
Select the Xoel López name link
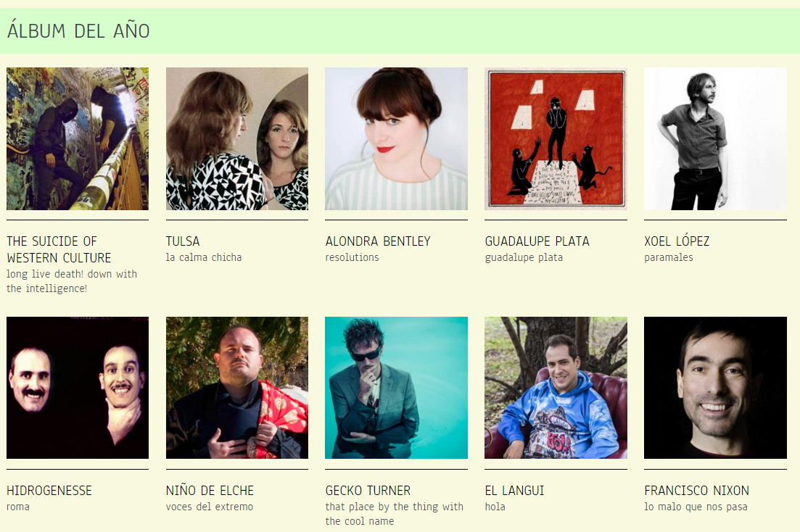(x=677, y=241)
